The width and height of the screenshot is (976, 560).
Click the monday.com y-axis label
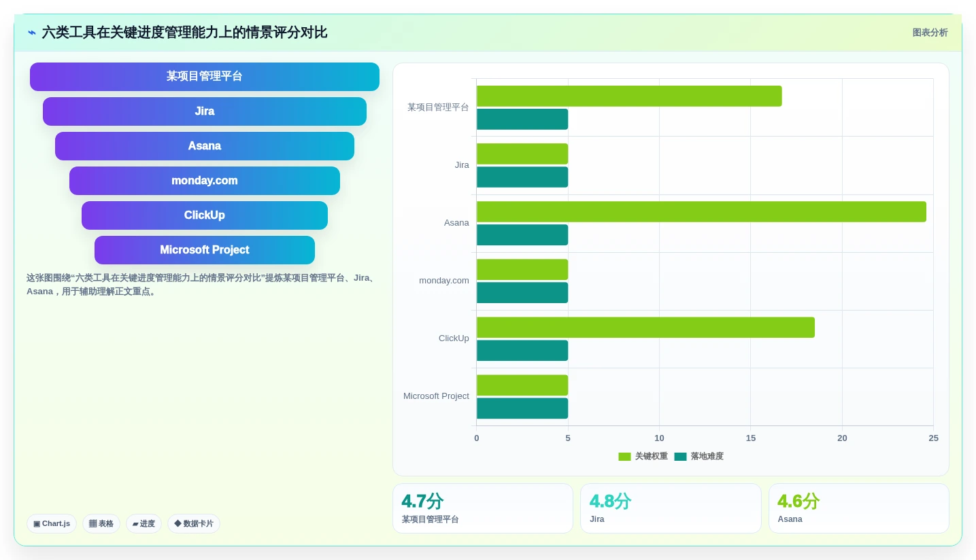444,281
